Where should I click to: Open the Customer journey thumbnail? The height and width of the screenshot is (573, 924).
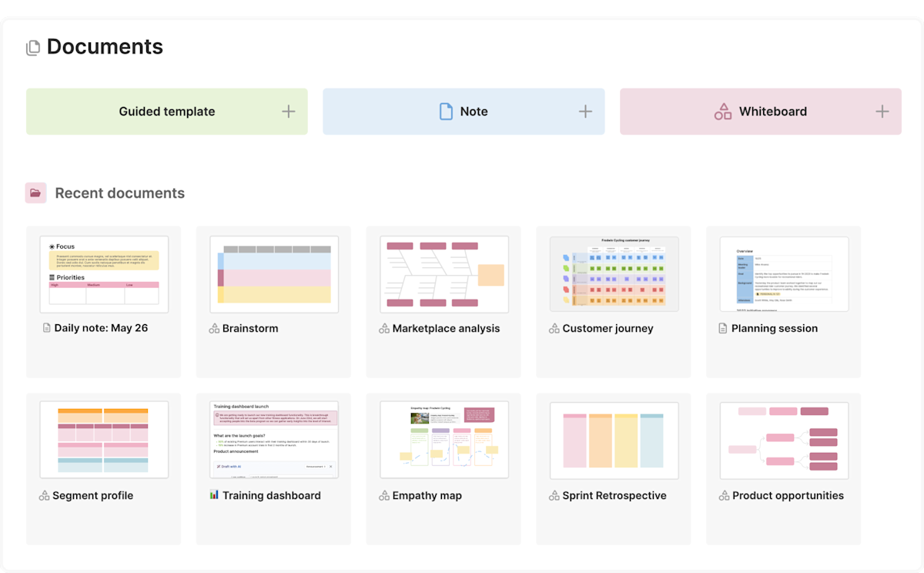(x=614, y=274)
